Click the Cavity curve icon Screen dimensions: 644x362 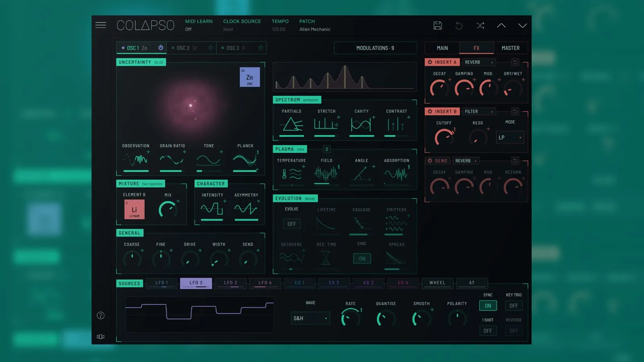coord(361,124)
